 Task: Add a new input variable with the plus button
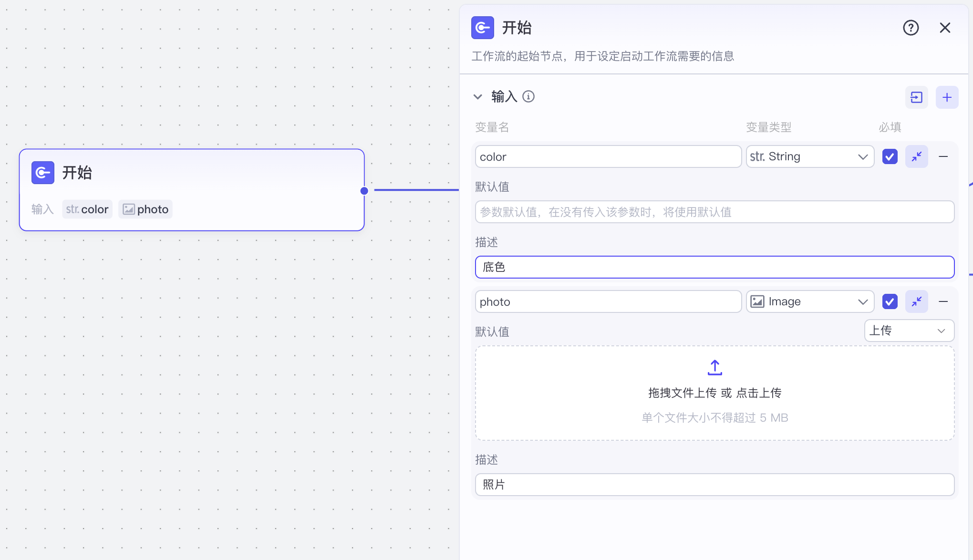[x=947, y=97]
